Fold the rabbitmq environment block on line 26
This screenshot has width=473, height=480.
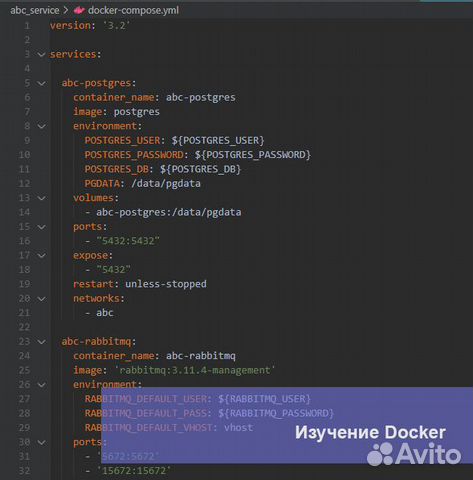pyautogui.click(x=41, y=385)
